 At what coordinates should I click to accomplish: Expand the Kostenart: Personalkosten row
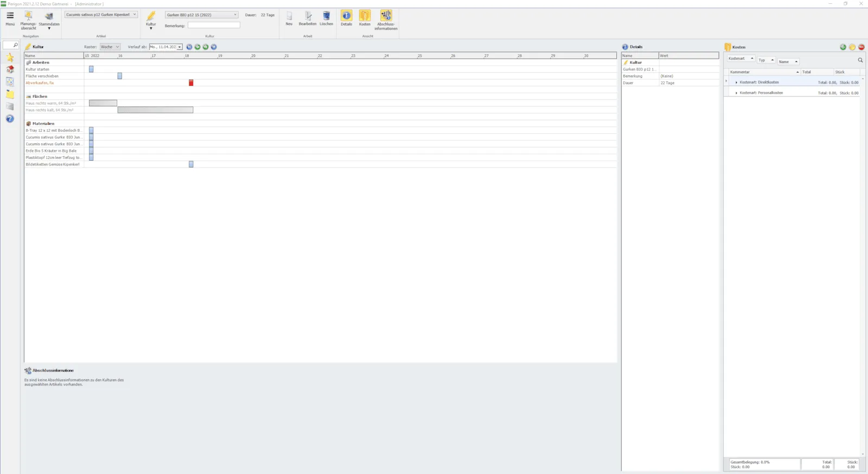click(736, 93)
